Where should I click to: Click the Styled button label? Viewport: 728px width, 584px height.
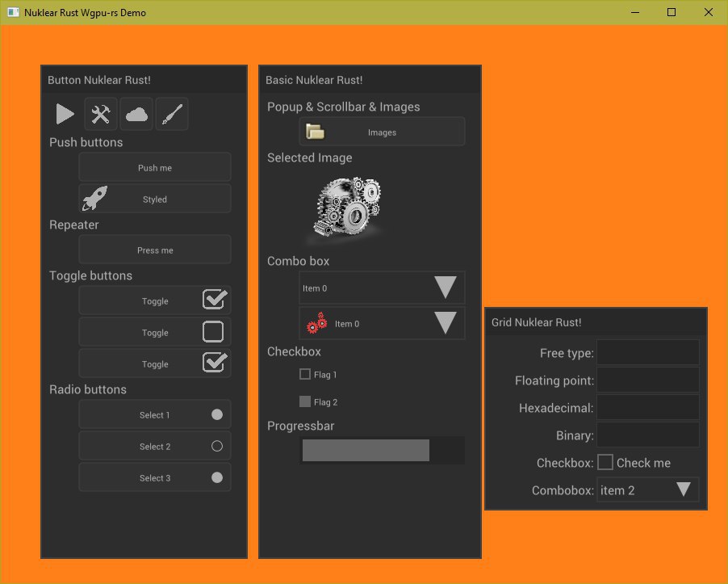(155, 200)
